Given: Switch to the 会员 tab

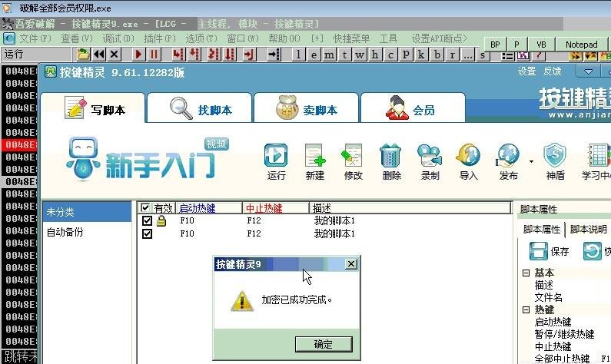Looking at the screenshot, I should click(x=413, y=108).
